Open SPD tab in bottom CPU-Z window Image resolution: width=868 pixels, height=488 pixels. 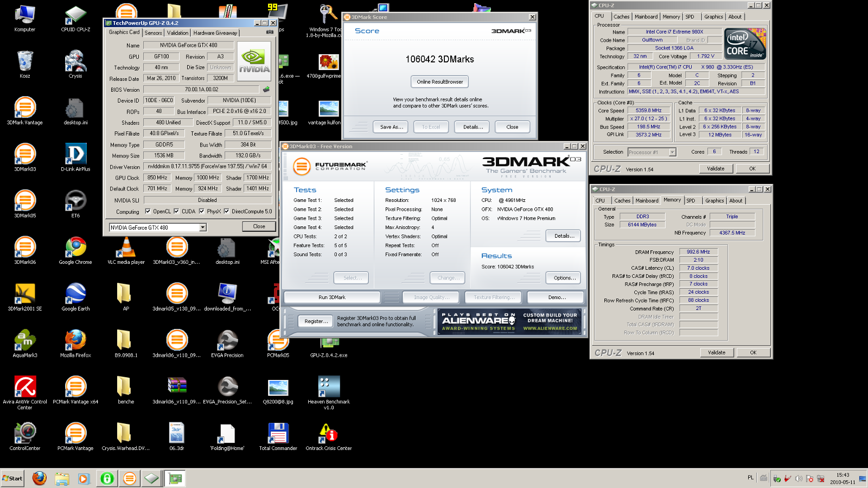(x=691, y=200)
